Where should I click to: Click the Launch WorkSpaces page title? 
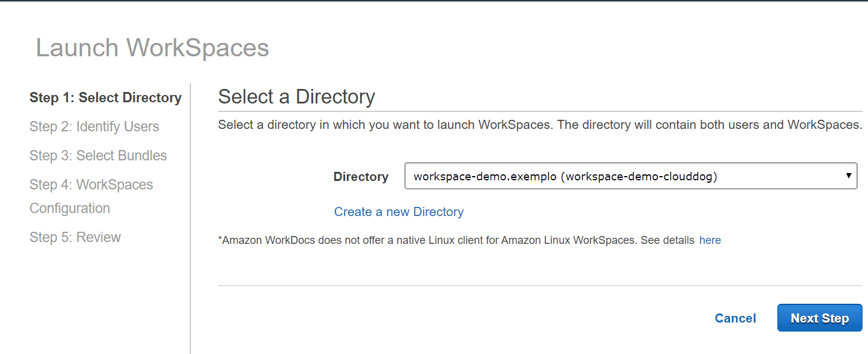[x=152, y=48]
